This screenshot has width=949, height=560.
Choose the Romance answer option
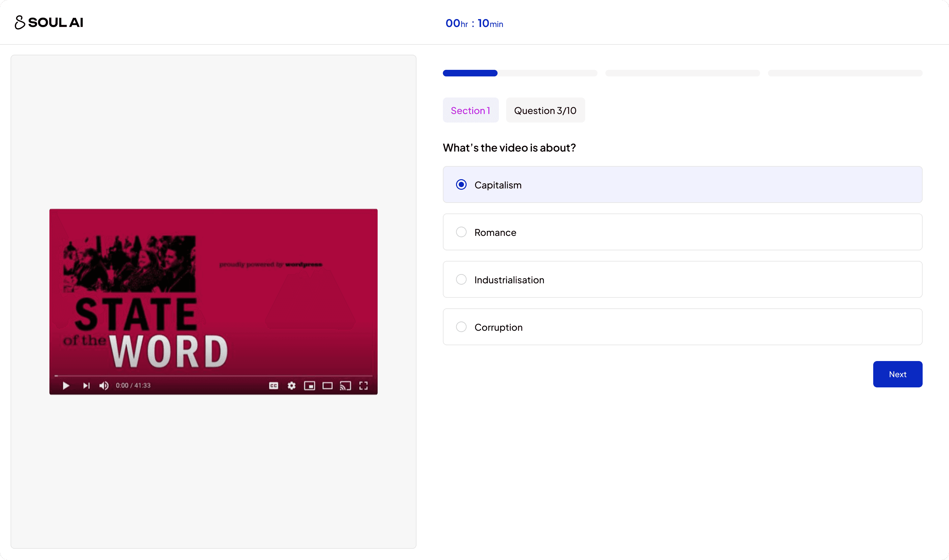461,232
